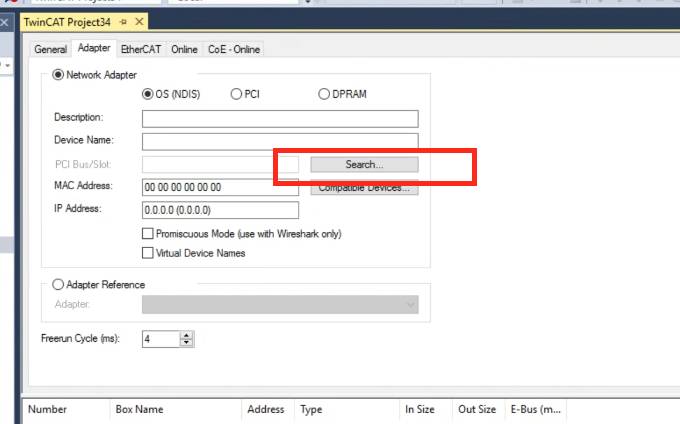Open the Adapter reference dropdown
The width and height of the screenshot is (680, 424).
pos(280,304)
